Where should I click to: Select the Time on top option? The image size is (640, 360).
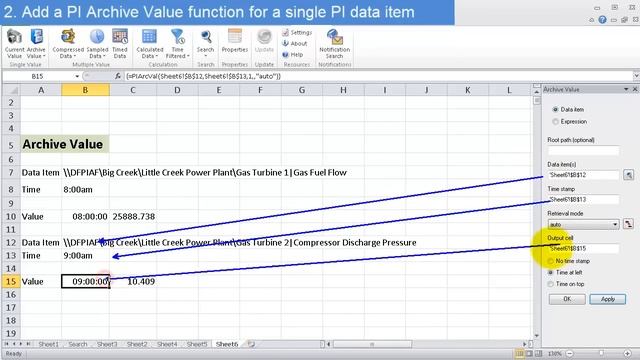pos(551,284)
